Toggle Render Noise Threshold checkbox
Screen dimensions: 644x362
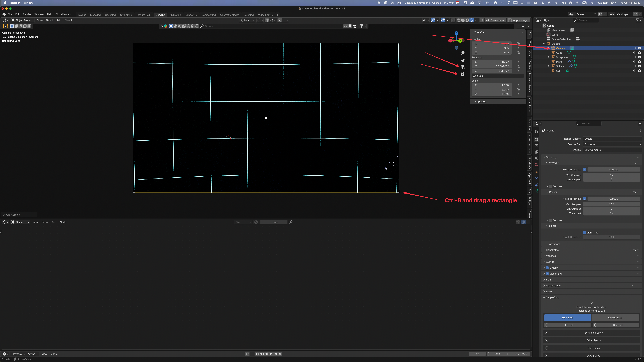click(584, 199)
